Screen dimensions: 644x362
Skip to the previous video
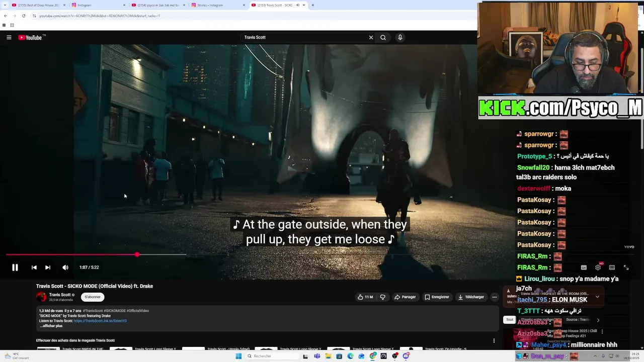pos(34,267)
